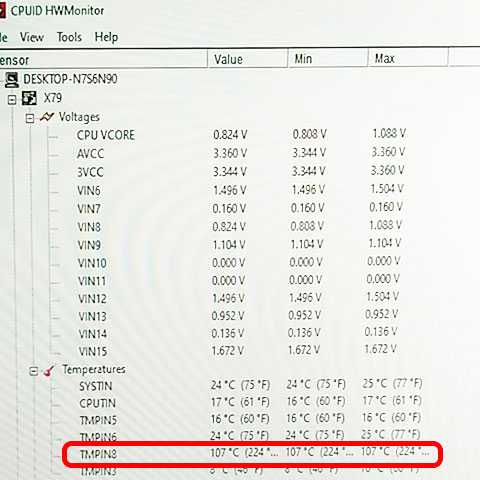Image resolution: width=480 pixels, height=480 pixels.
Task: Select the VIN8 sensor row
Action: click(239, 226)
